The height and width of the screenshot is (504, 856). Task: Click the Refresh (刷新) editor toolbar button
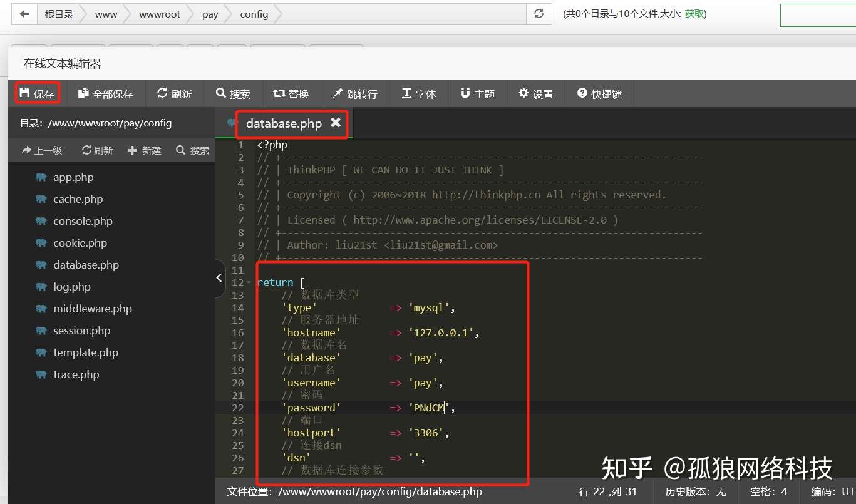click(175, 94)
